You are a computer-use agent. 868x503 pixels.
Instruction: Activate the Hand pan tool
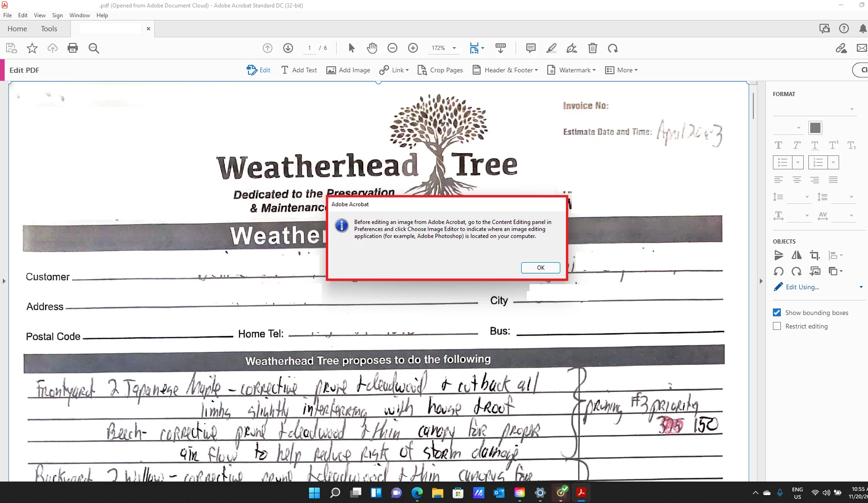372,48
